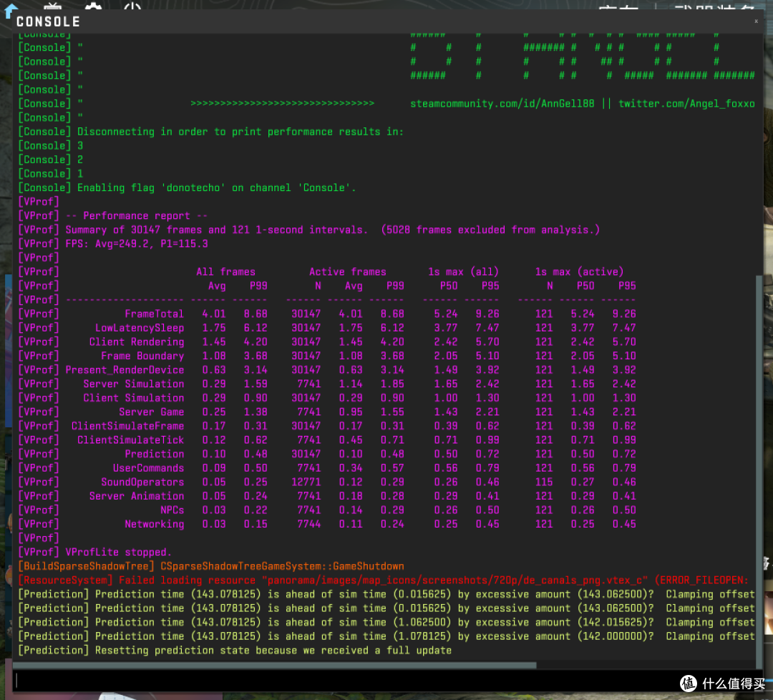
Task: Select the twitter.com/Angel_foxxo link text
Action: click(686, 104)
